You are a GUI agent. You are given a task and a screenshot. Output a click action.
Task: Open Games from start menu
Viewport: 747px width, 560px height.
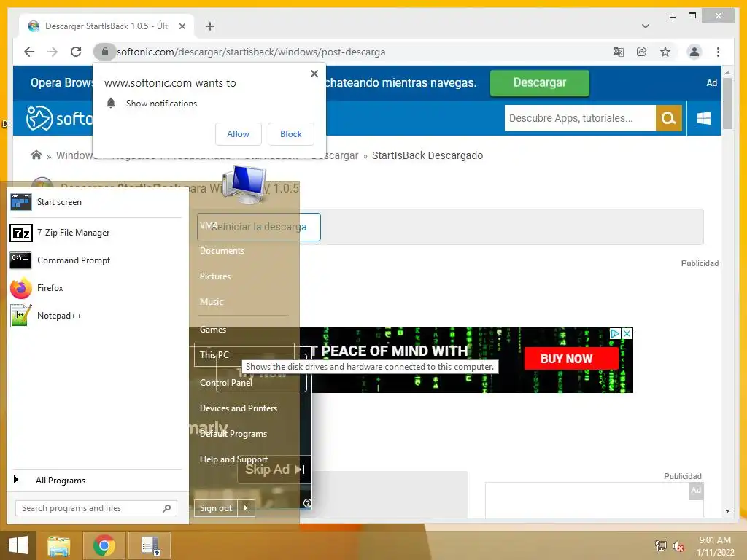(213, 330)
